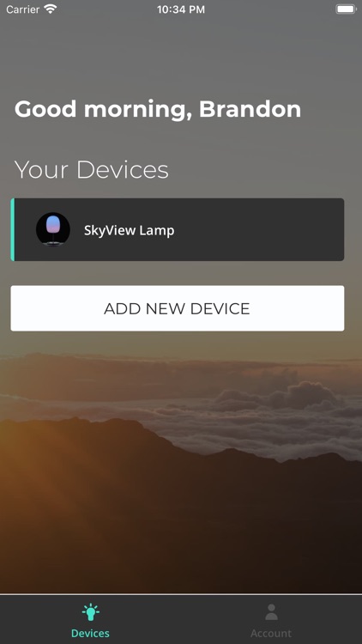Open the SkyView Lamp device row

pyautogui.click(x=178, y=229)
